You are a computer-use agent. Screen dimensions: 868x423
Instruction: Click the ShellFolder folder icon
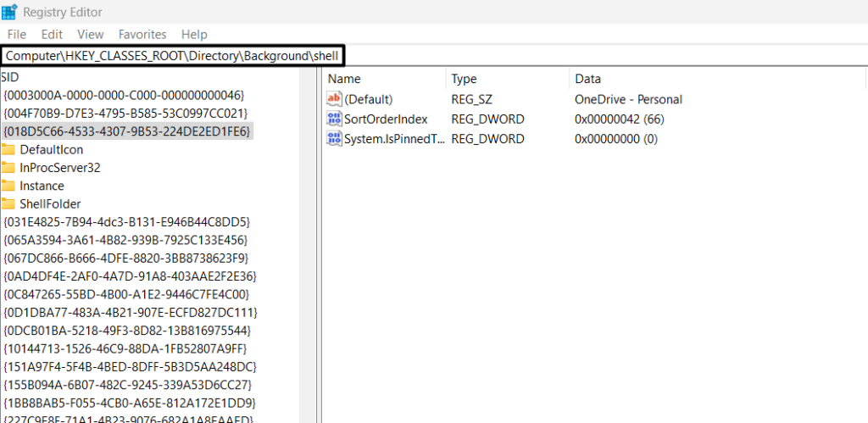coord(8,203)
